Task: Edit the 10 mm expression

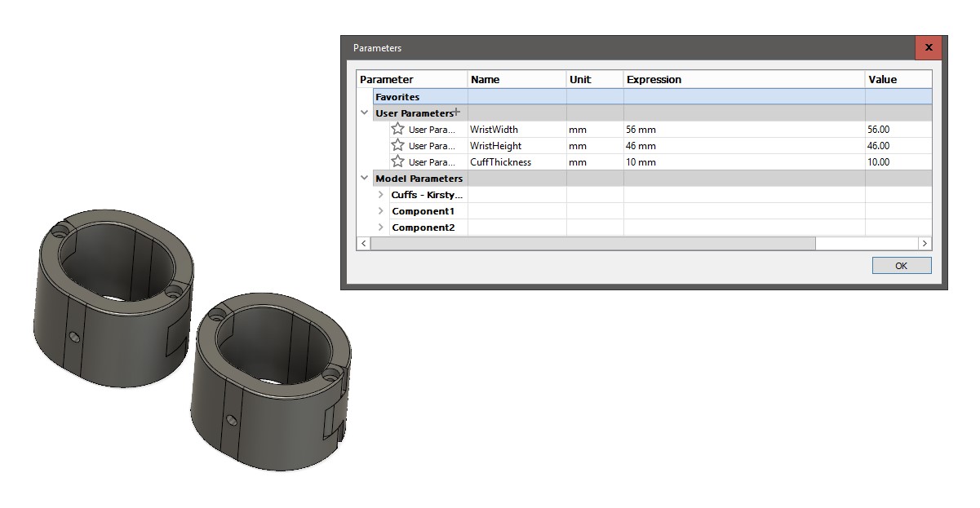Action: [744, 162]
